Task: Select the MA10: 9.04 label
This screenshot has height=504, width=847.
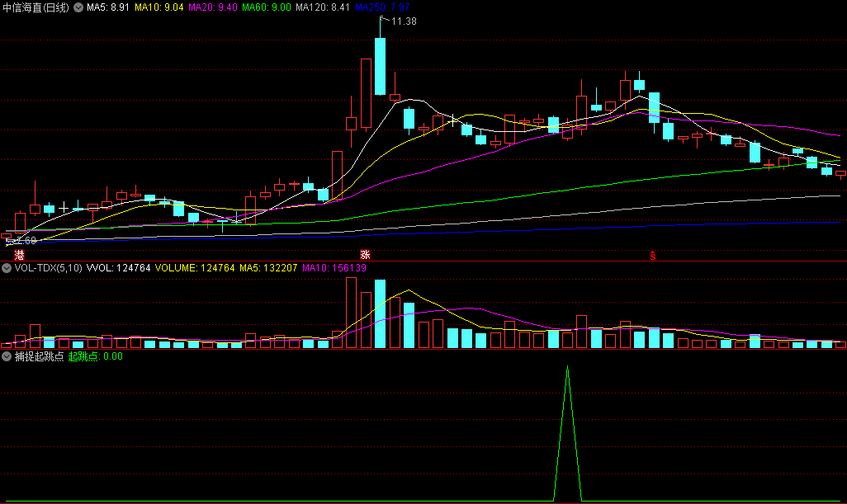Action: [x=159, y=7]
